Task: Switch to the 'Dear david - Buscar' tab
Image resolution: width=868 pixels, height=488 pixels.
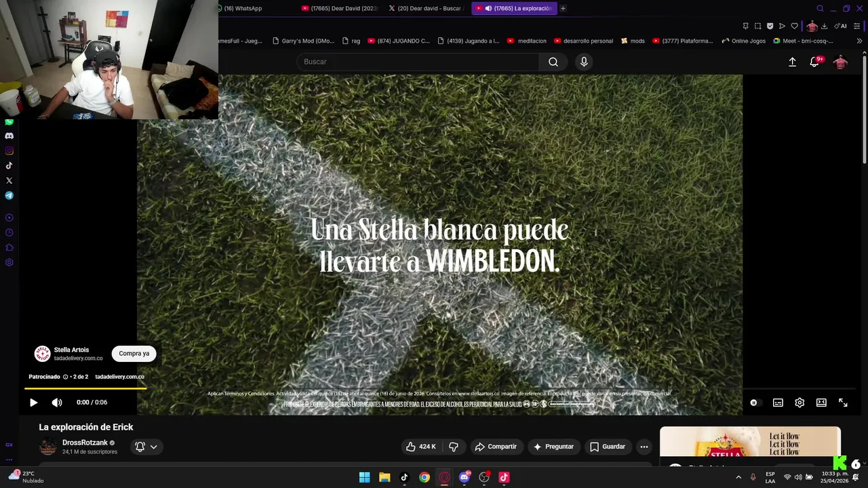Action: click(427, 8)
